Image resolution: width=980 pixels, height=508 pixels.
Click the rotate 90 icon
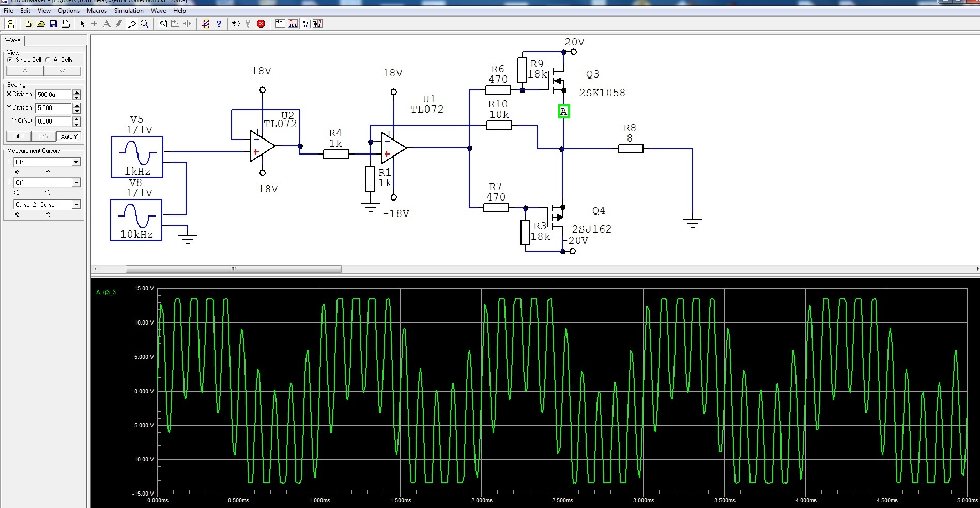175,24
